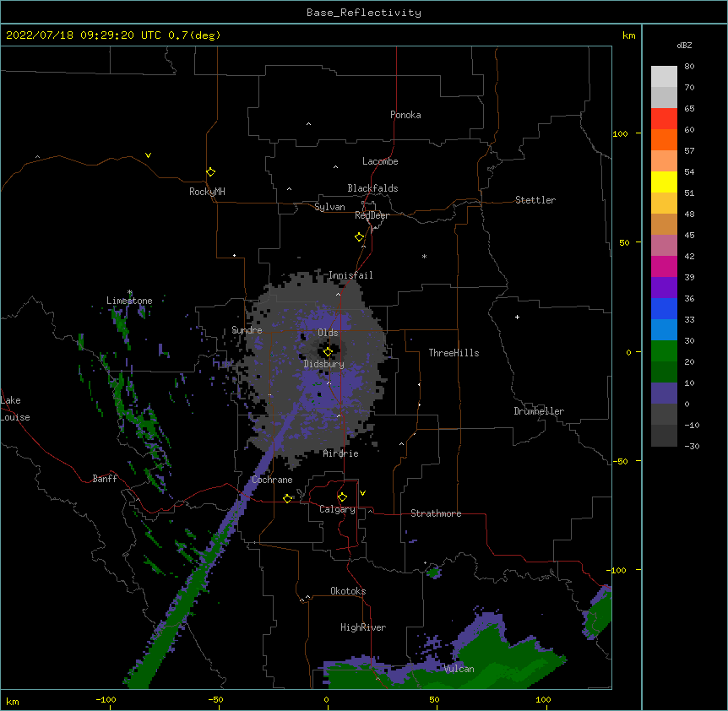Click the yellow diamond marker south of RedDeer
This screenshot has height=711, width=728.
(x=360, y=237)
